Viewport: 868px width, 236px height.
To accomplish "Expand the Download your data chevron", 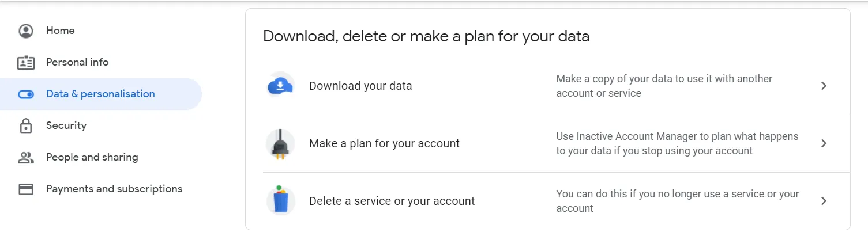I will click(824, 86).
